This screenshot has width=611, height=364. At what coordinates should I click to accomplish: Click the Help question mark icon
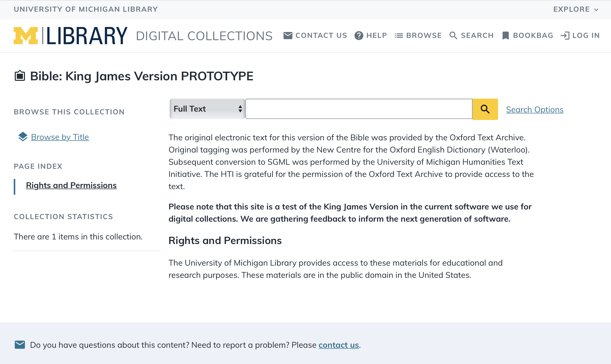point(359,36)
